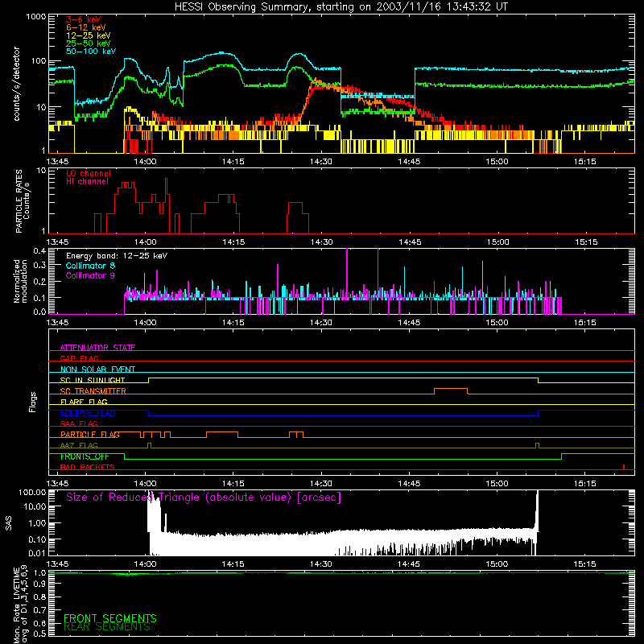Click the NON SOLAR EVENT flag label
Image resolution: width=644 pixels, height=644 pixels.
coord(97,369)
